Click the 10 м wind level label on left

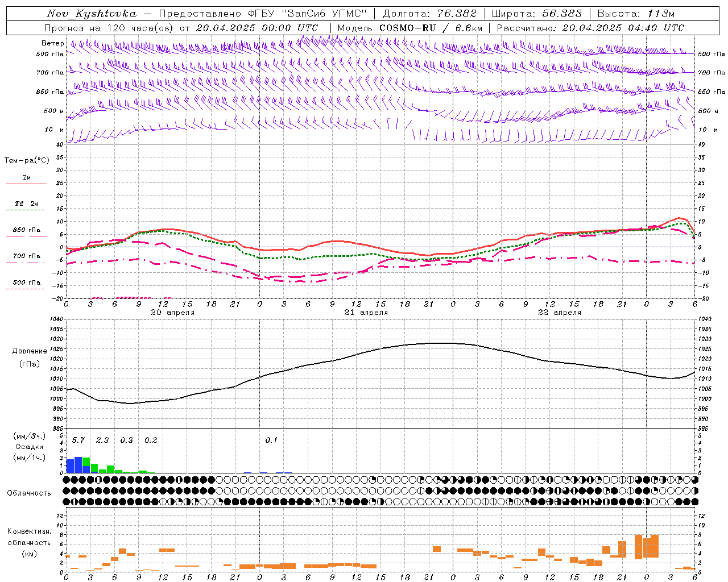pyautogui.click(x=55, y=130)
